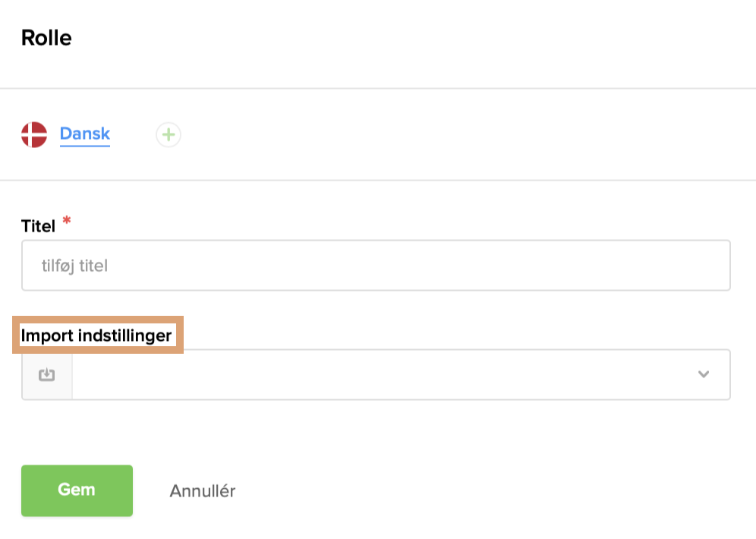This screenshot has height=539, width=756.
Task: Click the green Gem button
Action: click(77, 490)
